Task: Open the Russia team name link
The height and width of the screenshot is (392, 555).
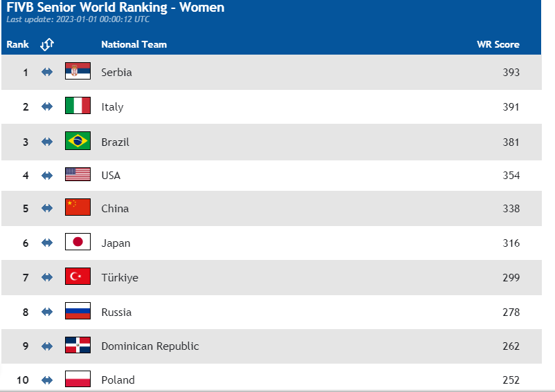Action: coord(116,312)
